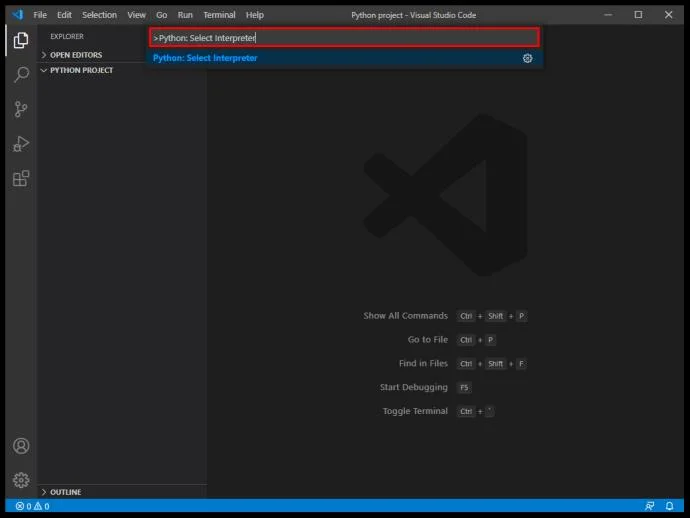This screenshot has height=518, width=690.
Task: Click the Toggle Terminal hint text
Action: (x=415, y=411)
